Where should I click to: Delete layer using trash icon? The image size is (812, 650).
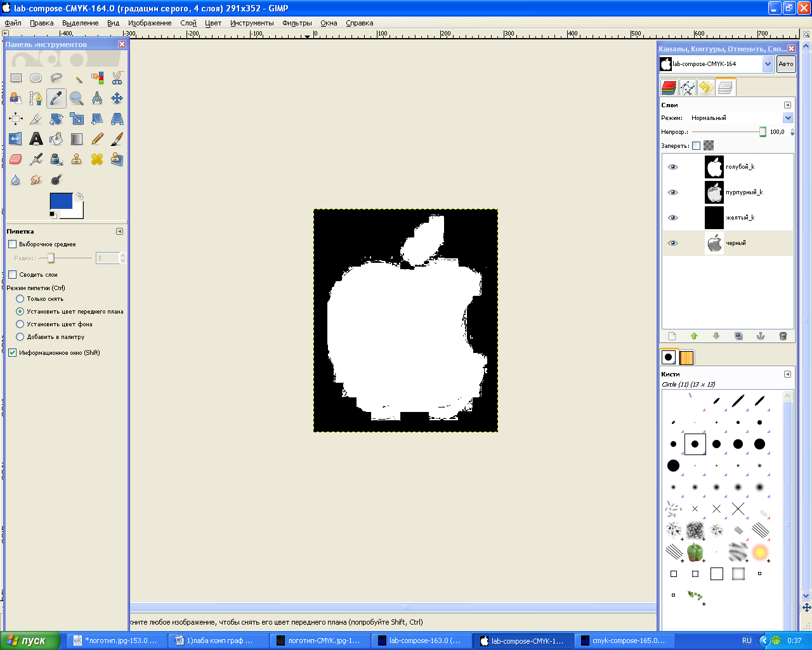click(x=783, y=336)
